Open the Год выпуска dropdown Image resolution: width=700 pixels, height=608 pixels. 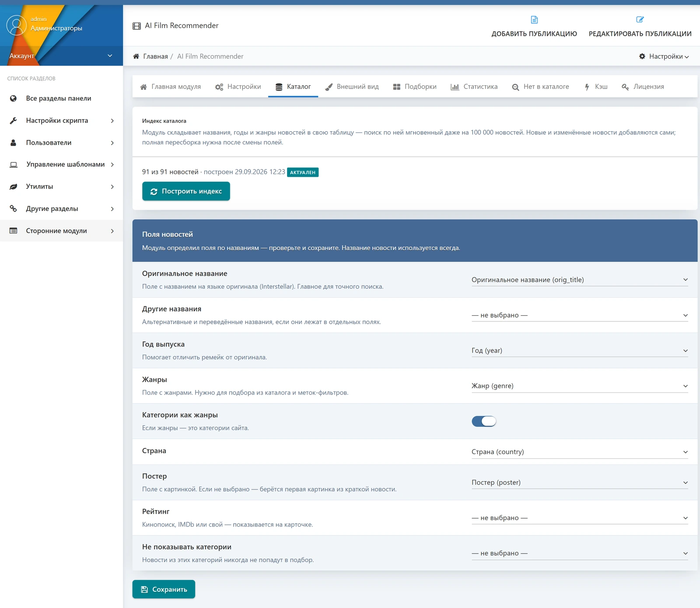tap(580, 351)
